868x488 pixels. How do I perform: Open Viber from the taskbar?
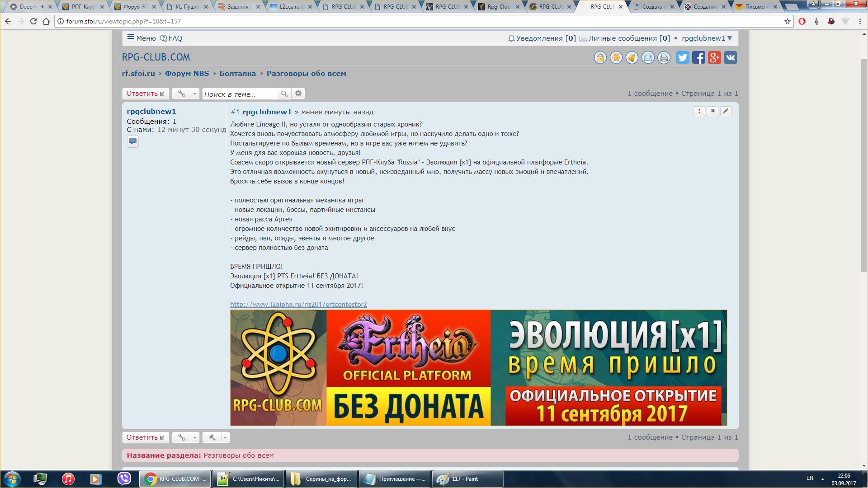(x=124, y=479)
